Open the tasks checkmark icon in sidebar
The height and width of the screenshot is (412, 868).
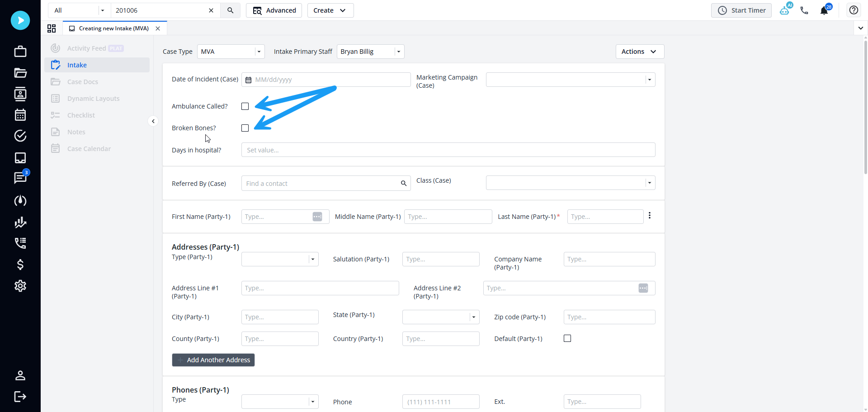[x=20, y=136]
